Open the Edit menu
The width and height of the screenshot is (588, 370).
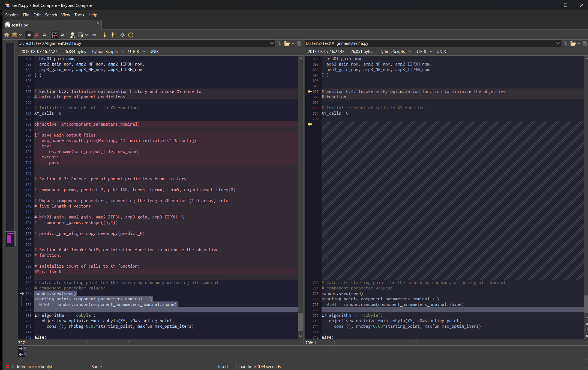[x=37, y=15]
